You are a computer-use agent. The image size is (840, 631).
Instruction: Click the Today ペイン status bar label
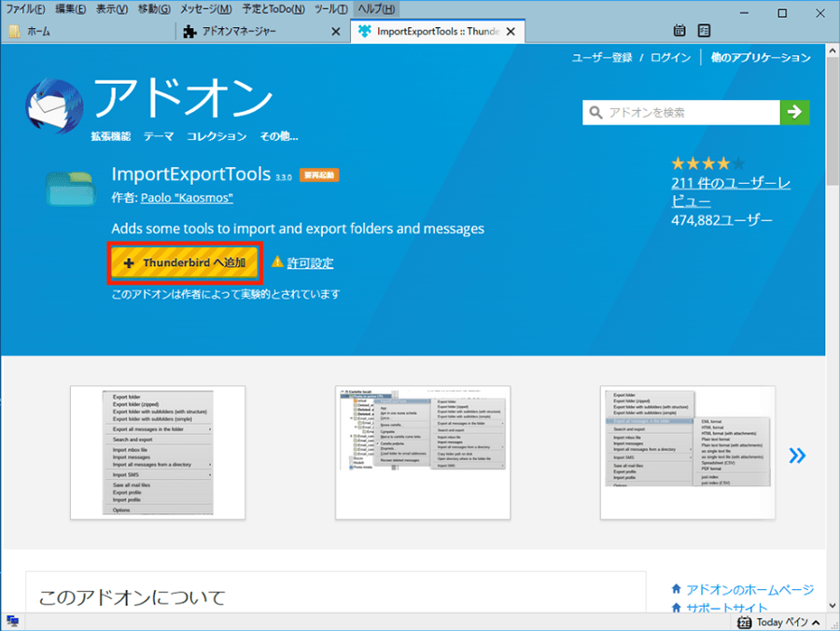pos(782,623)
